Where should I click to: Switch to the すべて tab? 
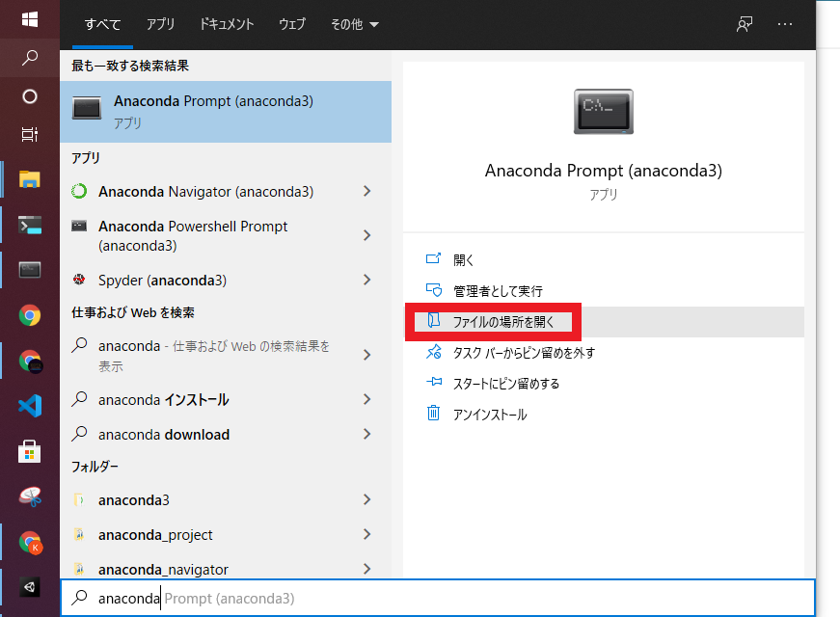pyautogui.click(x=102, y=24)
